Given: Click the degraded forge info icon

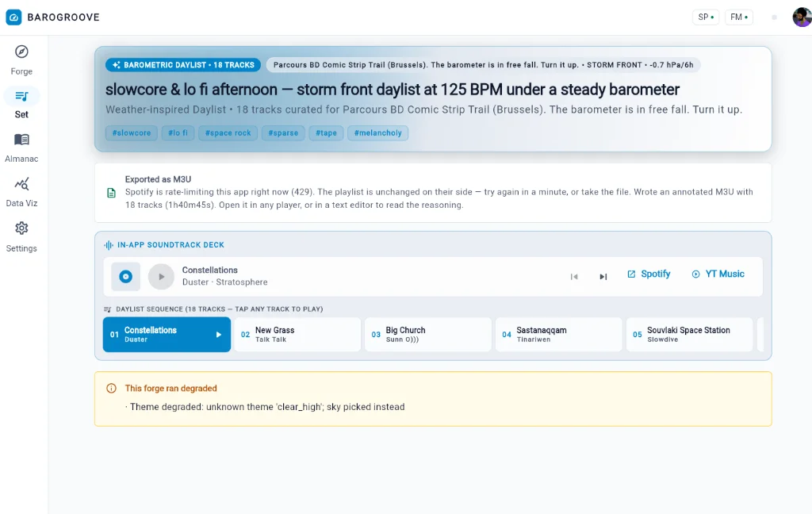Looking at the screenshot, I should [x=111, y=389].
